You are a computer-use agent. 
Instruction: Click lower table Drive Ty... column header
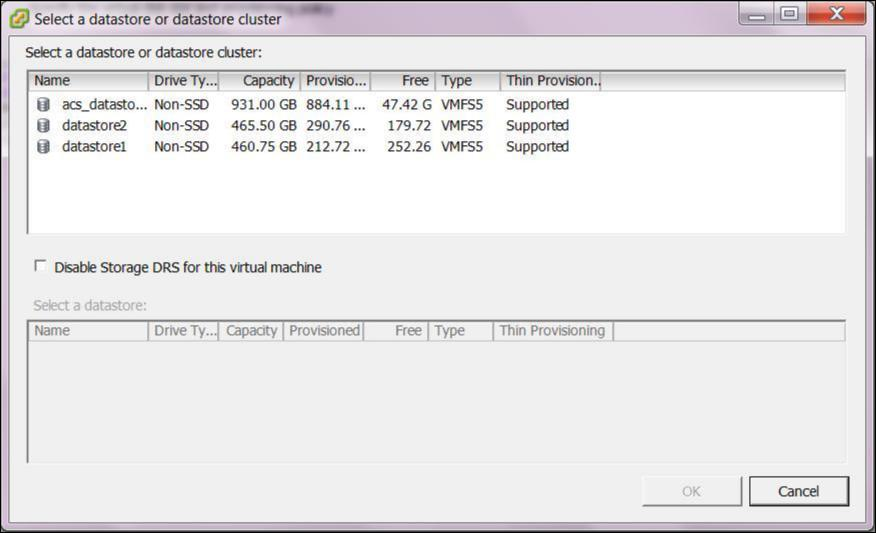[184, 331]
